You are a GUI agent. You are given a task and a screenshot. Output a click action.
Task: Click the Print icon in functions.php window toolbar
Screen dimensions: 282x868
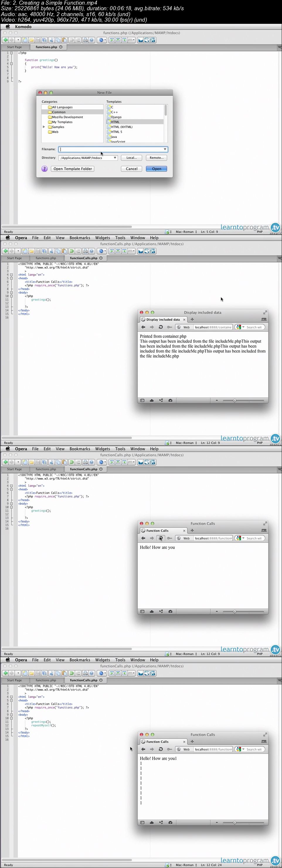pos(85,40)
